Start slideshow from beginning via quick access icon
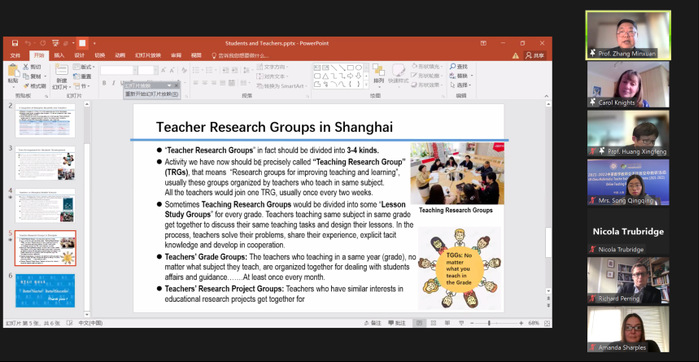 tap(56, 43)
